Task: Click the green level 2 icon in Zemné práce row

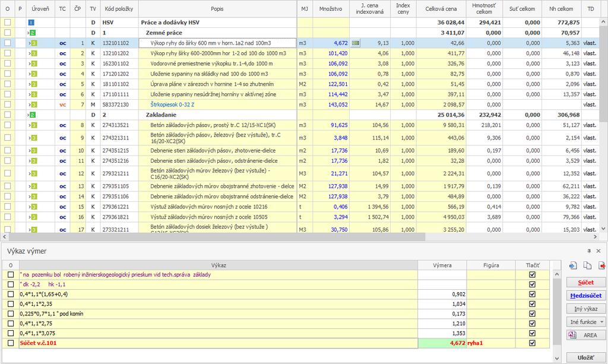Action: [33, 33]
